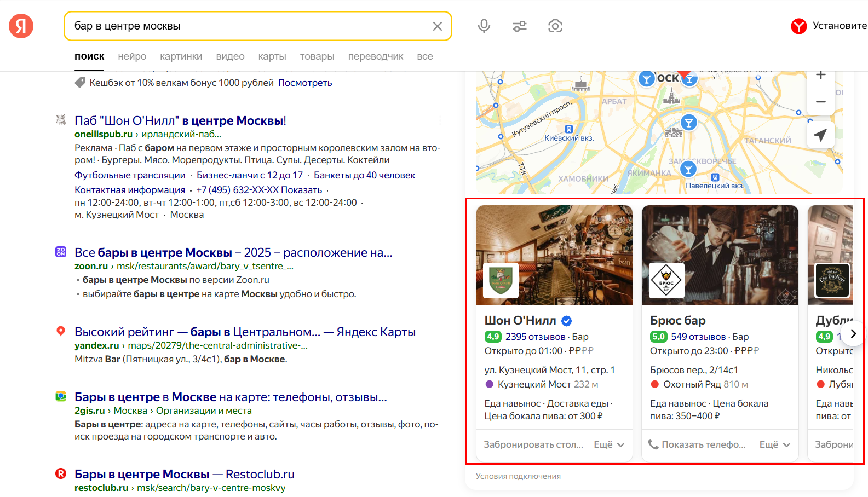Click the Охотный Ряд metro label on card
The width and height of the screenshot is (868, 497).
(692, 384)
